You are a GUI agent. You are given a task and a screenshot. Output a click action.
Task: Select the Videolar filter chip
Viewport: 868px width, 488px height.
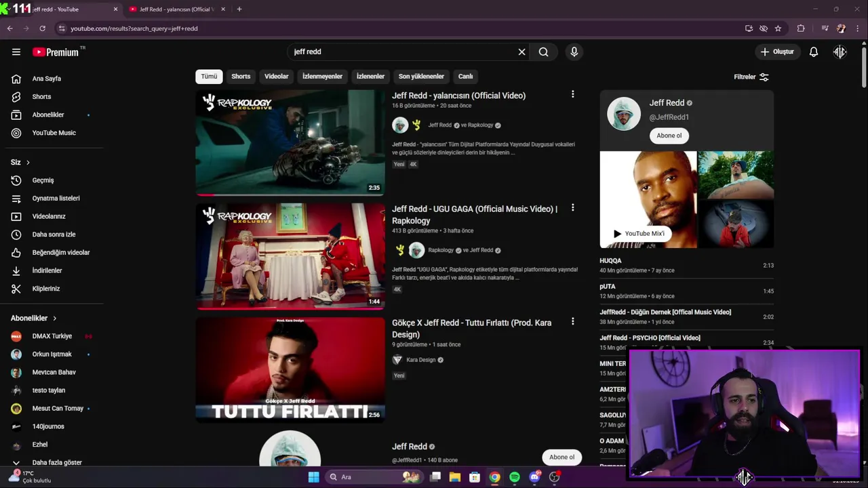[x=277, y=77]
